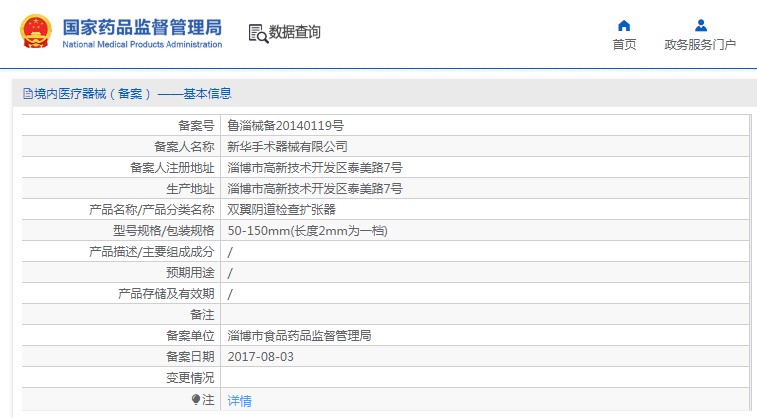
Task: Select the 产品名称/产品分类名称 label
Action: (152, 209)
